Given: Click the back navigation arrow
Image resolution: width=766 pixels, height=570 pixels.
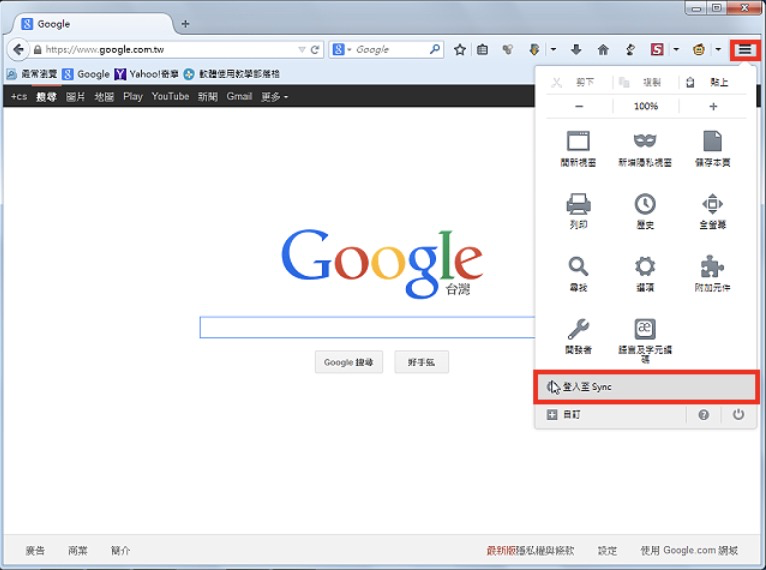Looking at the screenshot, I should point(18,49).
